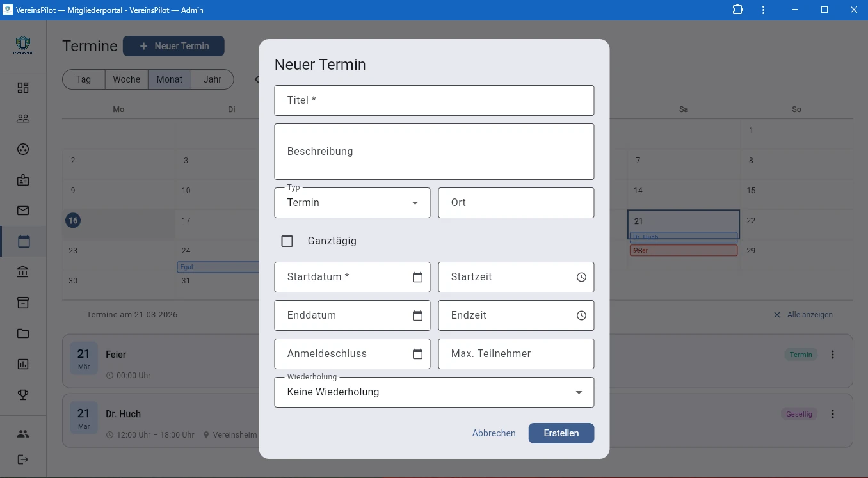The image size is (868, 478).
Task: Click Abbrechen to dismiss the dialog
Action: coord(494,433)
